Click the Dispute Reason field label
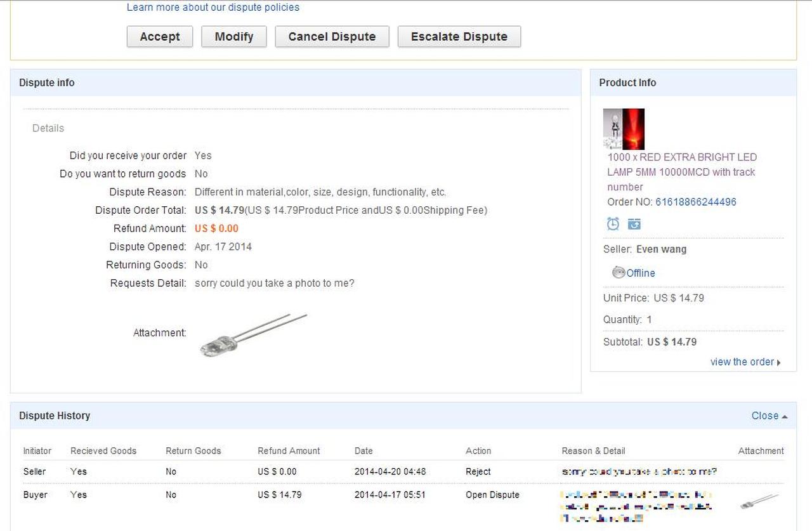The height and width of the screenshot is (531, 812). [x=148, y=192]
